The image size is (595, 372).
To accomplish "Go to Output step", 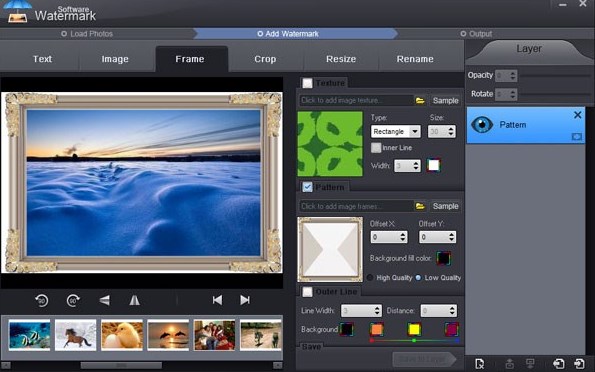I will [x=476, y=34].
